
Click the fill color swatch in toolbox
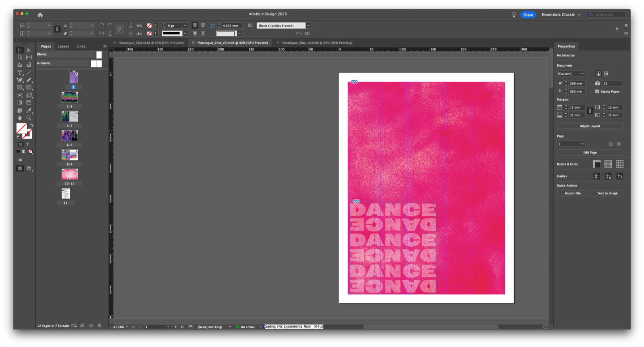(x=21, y=128)
